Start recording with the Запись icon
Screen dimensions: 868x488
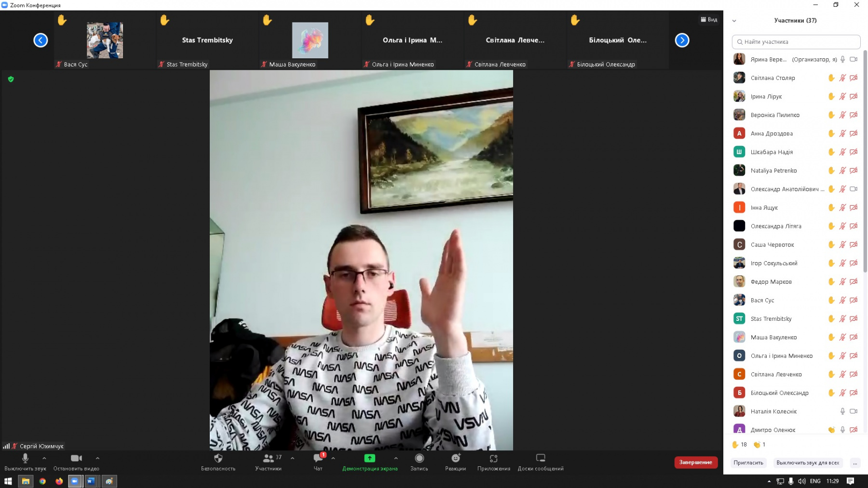click(419, 459)
